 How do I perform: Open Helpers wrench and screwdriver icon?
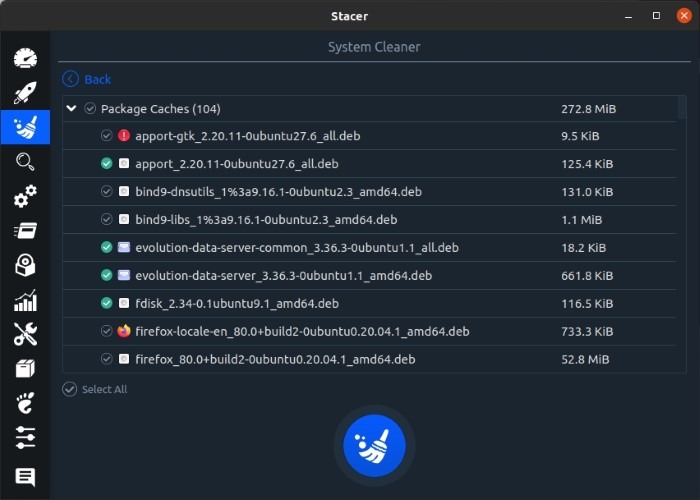click(x=25, y=334)
